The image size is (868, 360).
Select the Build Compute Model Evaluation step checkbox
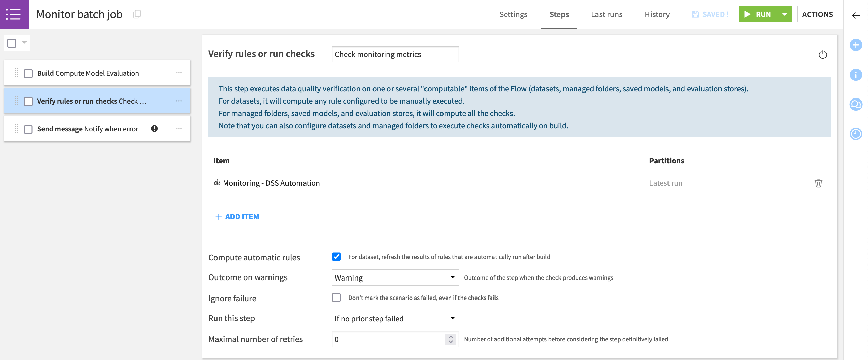point(28,74)
